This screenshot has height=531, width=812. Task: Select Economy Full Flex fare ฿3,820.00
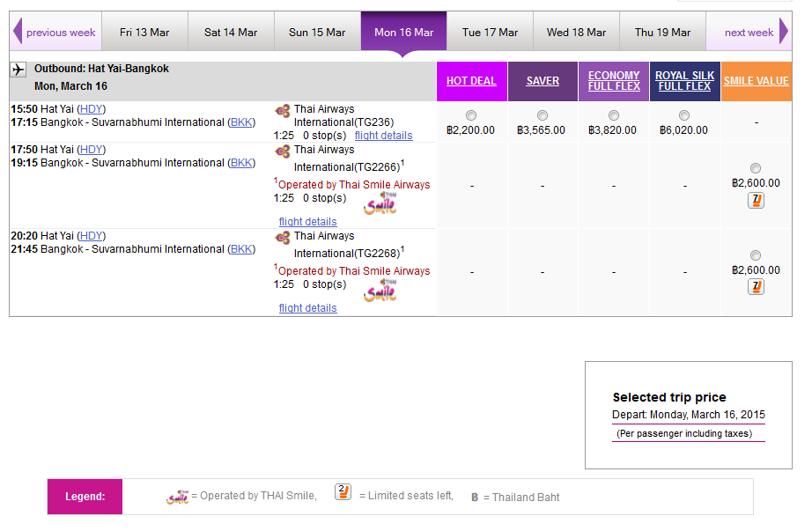[x=614, y=115]
